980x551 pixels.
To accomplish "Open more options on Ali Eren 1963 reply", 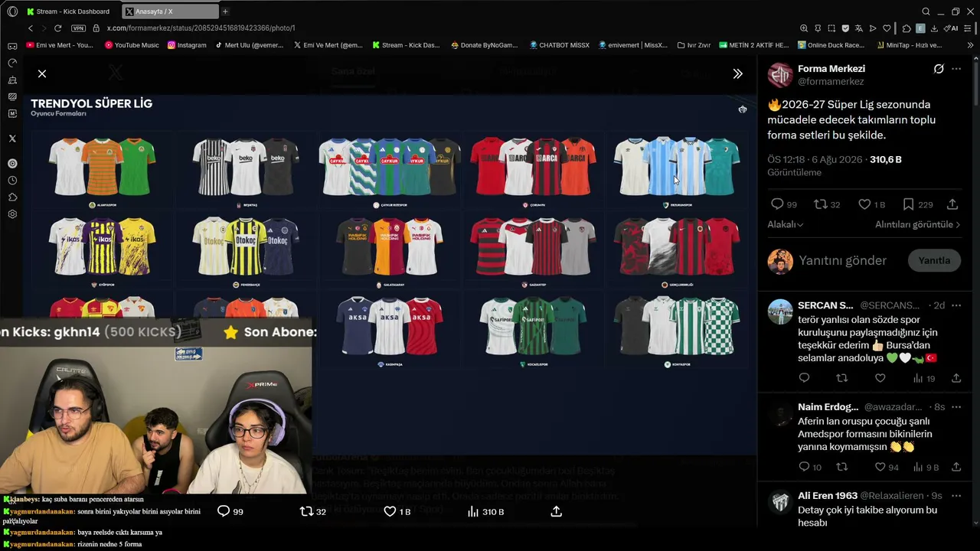I will click(x=956, y=496).
